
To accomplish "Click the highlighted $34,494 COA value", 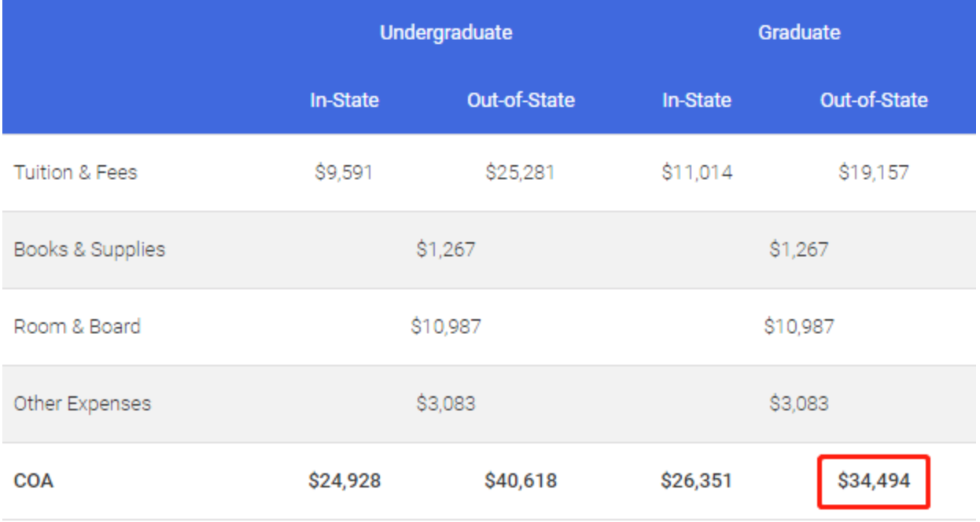I will coord(874,481).
